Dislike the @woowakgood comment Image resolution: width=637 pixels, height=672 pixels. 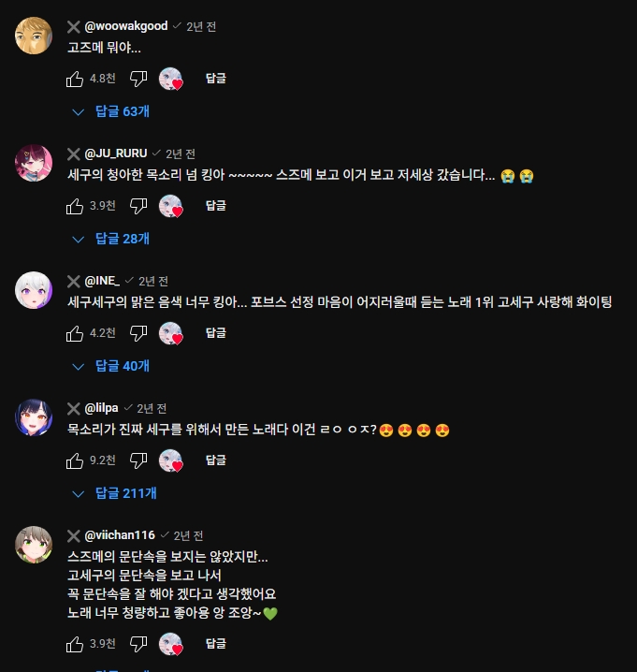pos(138,79)
